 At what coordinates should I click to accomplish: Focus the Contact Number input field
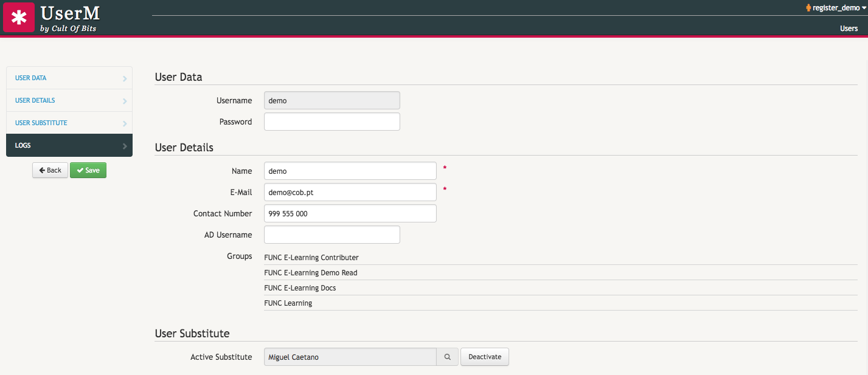(350, 213)
